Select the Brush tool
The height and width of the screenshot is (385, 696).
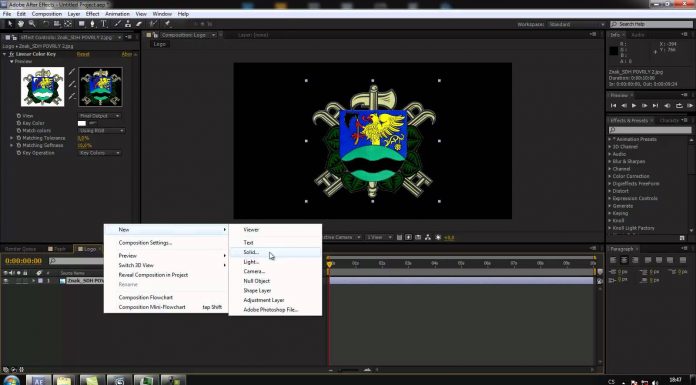coord(118,24)
